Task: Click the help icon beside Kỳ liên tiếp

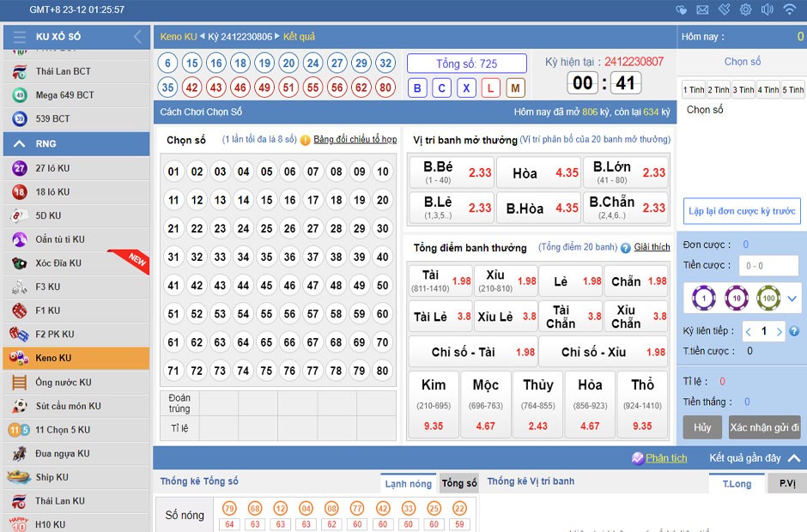Action: click(x=794, y=331)
